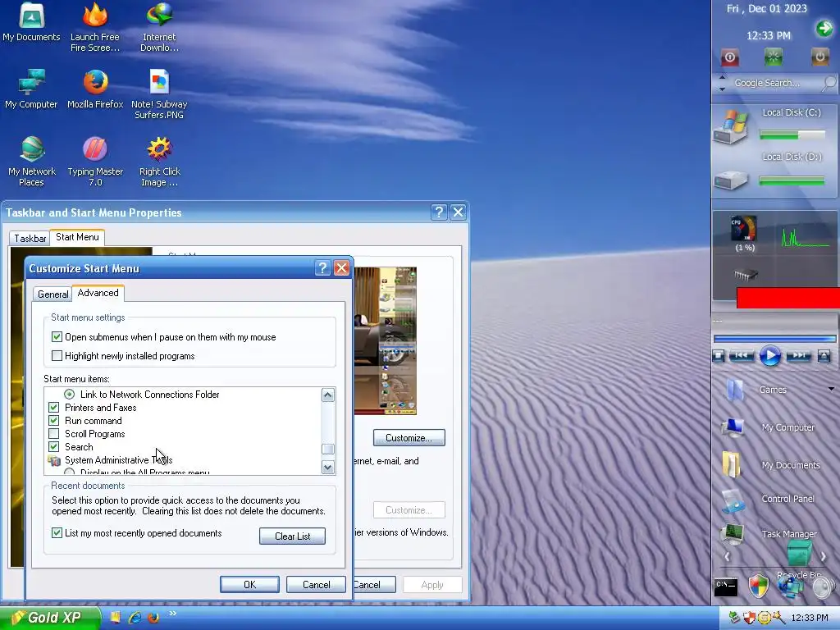The width and height of the screenshot is (840, 630).
Task: Select Typing Master 7.0 desktop icon
Action: [95, 162]
